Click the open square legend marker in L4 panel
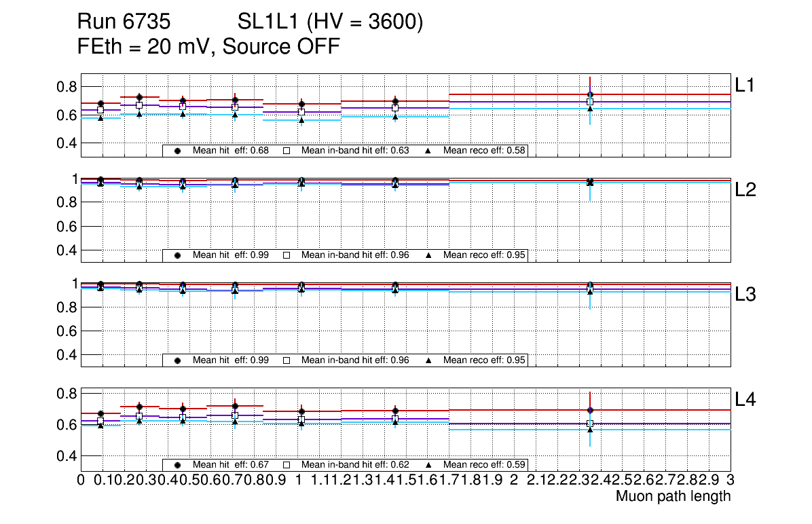812x524 pixels. (x=287, y=465)
